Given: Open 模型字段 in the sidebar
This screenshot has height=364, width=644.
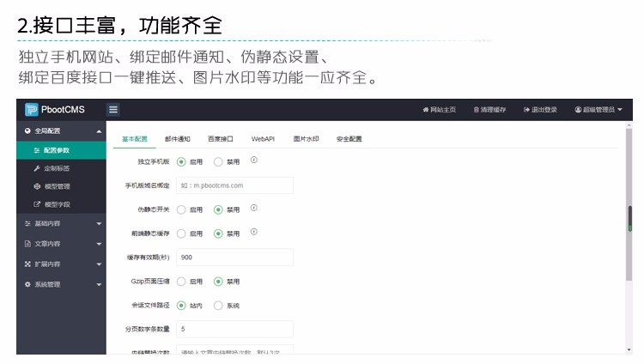Looking at the screenshot, I should (58, 204).
